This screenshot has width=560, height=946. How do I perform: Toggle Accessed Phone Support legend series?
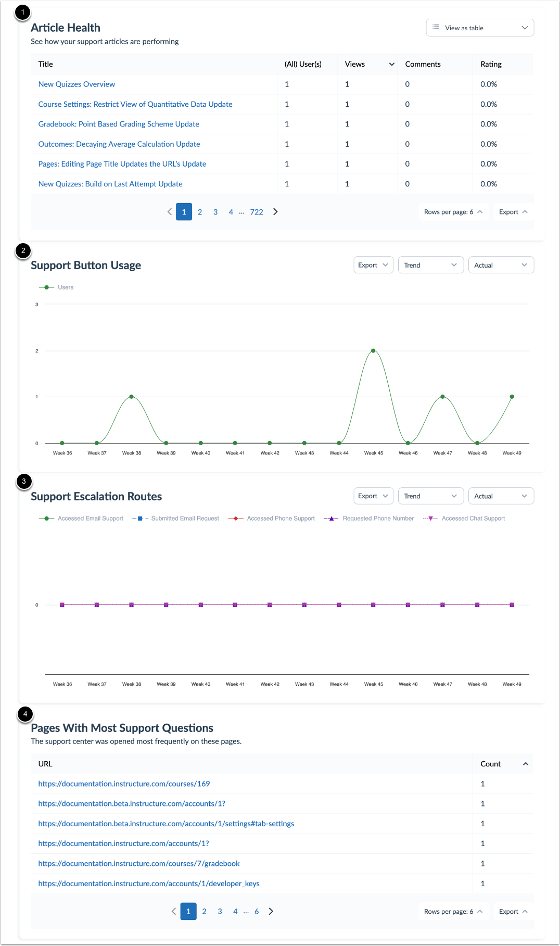272,519
